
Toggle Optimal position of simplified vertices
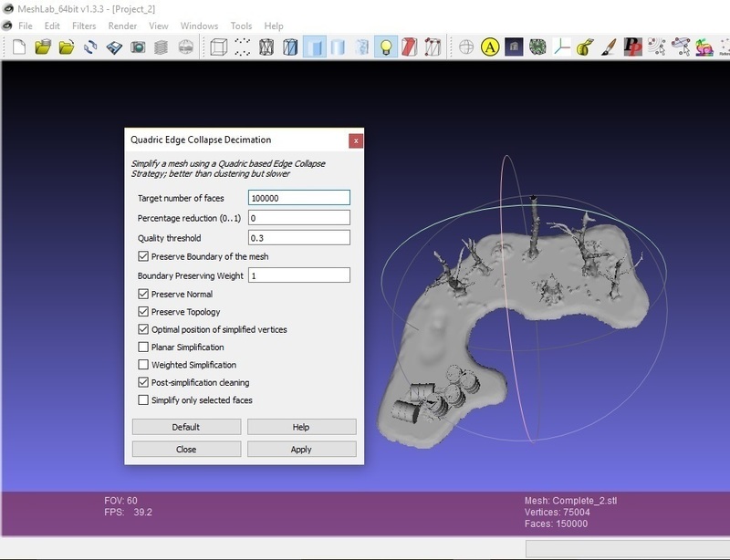[143, 329]
